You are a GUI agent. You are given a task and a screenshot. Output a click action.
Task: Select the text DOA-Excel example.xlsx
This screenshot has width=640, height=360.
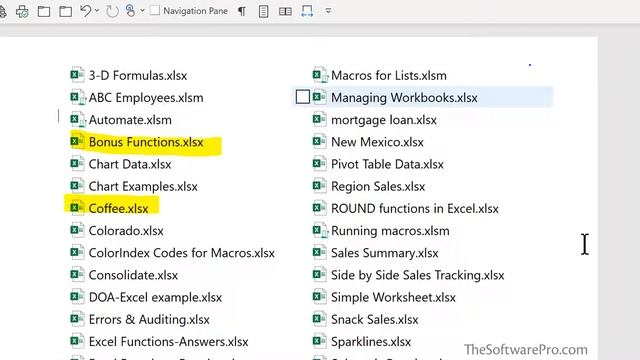(155, 297)
